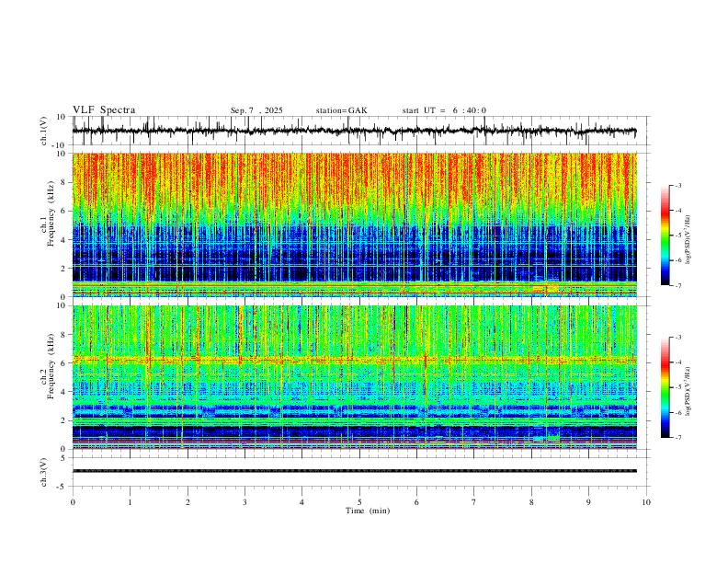Click the time axis tick label "7"
The height and width of the screenshot is (563, 728).
[x=474, y=502]
